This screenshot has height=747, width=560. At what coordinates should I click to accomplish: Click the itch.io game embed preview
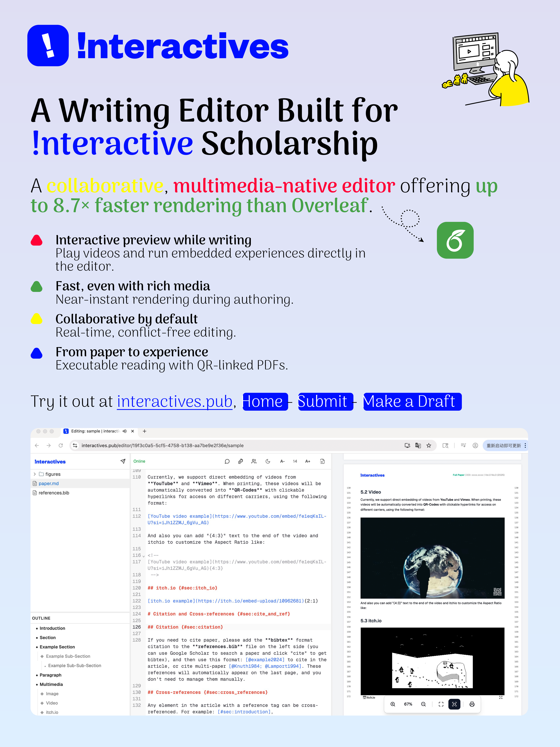432,661
